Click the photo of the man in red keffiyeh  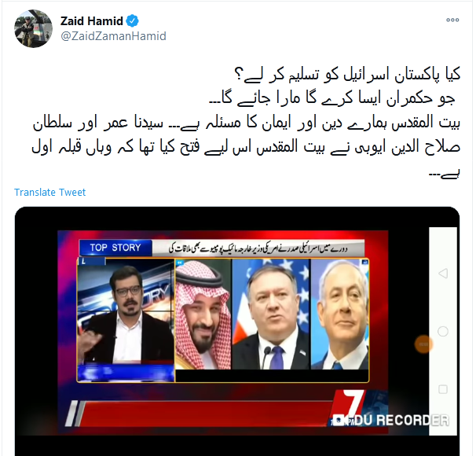click(203, 314)
